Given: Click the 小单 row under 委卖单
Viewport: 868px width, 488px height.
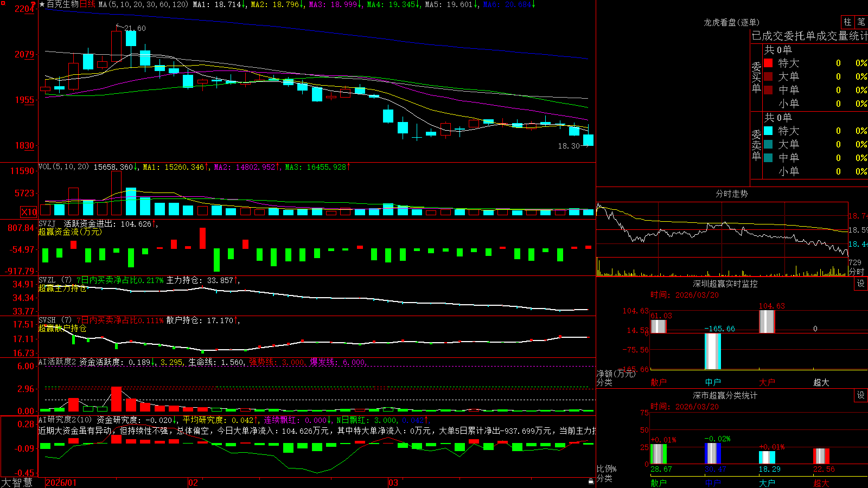Looking at the screenshot, I should coord(815,171).
